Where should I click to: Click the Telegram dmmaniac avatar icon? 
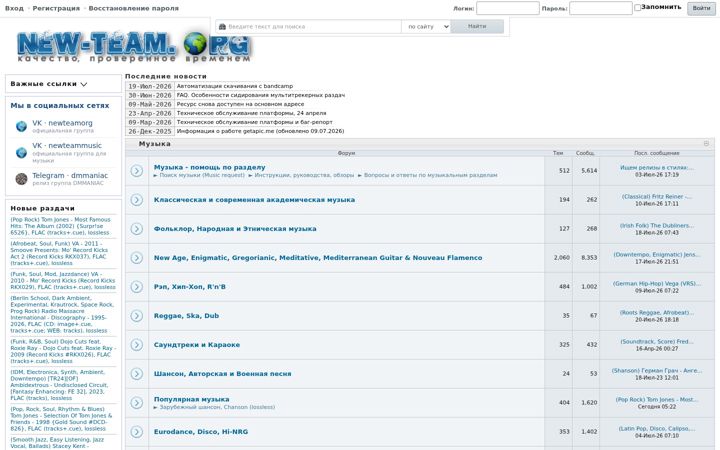pos(21,179)
